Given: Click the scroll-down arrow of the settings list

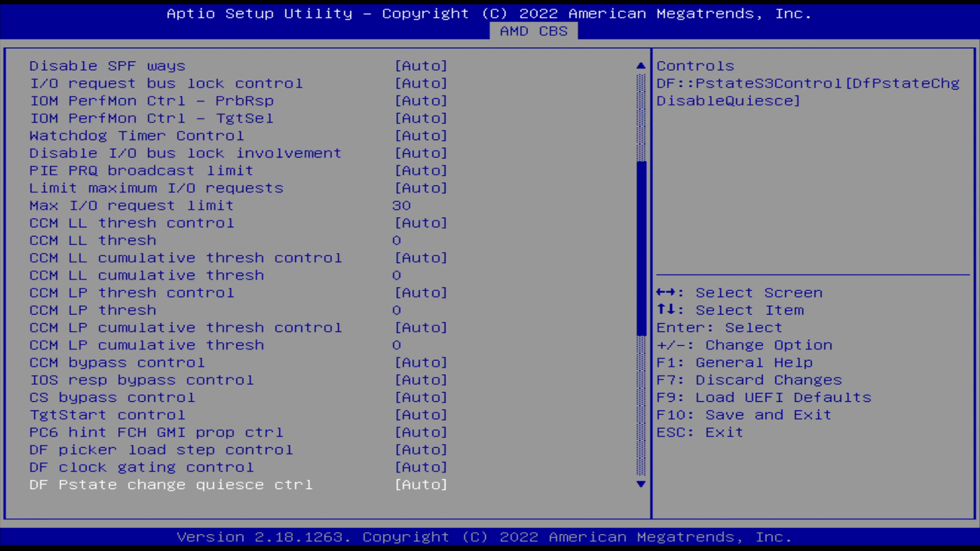Looking at the screenshot, I should coord(641,484).
